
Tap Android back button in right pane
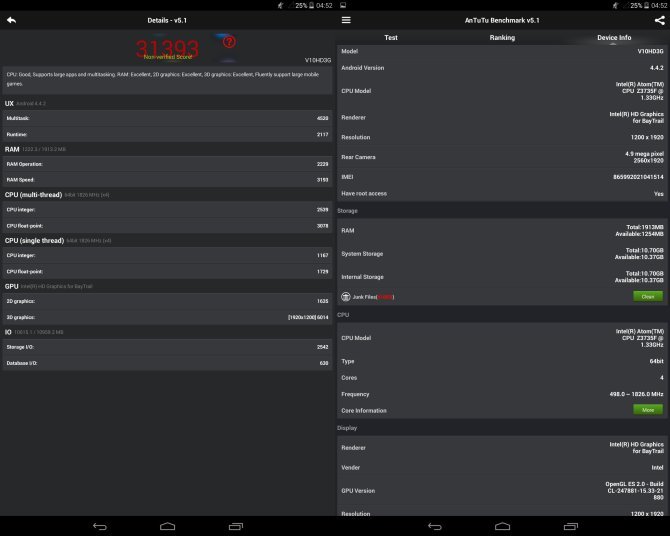435,526
